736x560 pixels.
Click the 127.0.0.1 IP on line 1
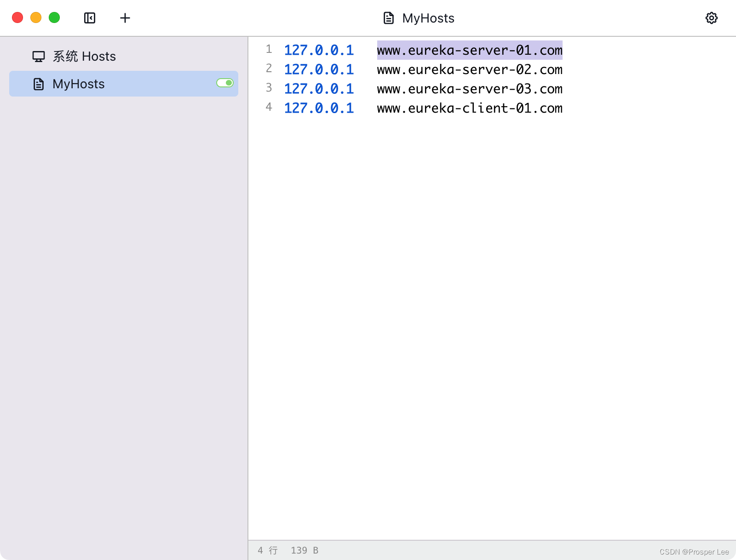click(319, 50)
